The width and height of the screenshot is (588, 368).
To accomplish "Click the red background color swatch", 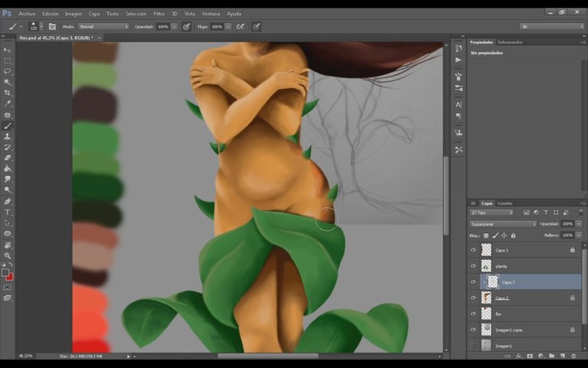I will click(10, 277).
